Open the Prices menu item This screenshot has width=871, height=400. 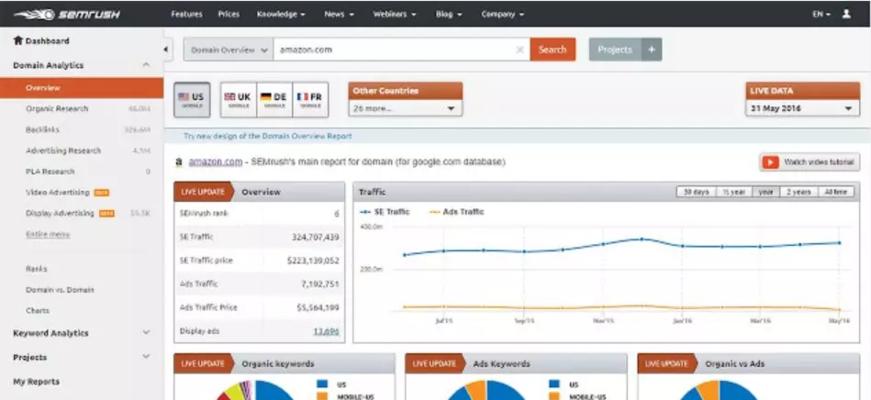[229, 14]
